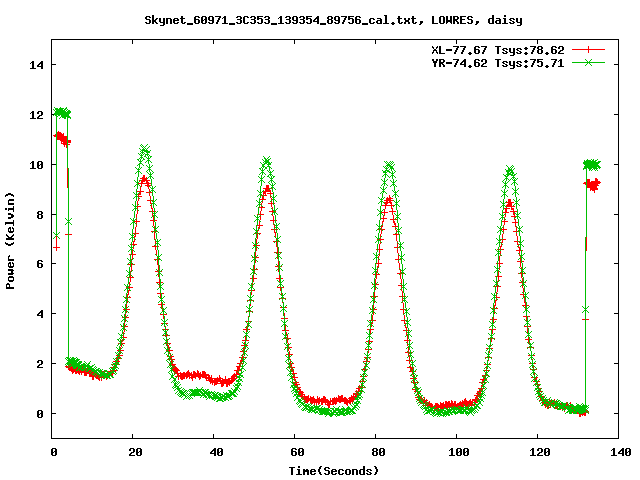Click the y-axis tick label 2
Viewport: 640px width, 480px height.
tap(40, 364)
